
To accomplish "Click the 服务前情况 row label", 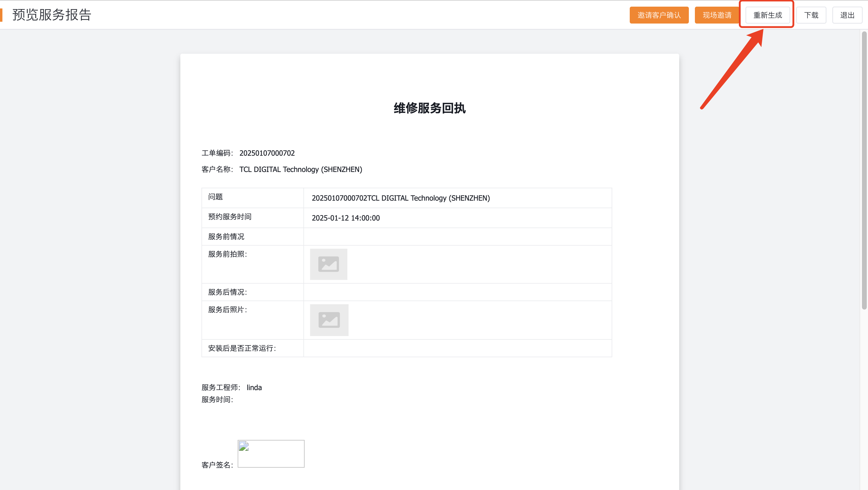I will tap(226, 237).
